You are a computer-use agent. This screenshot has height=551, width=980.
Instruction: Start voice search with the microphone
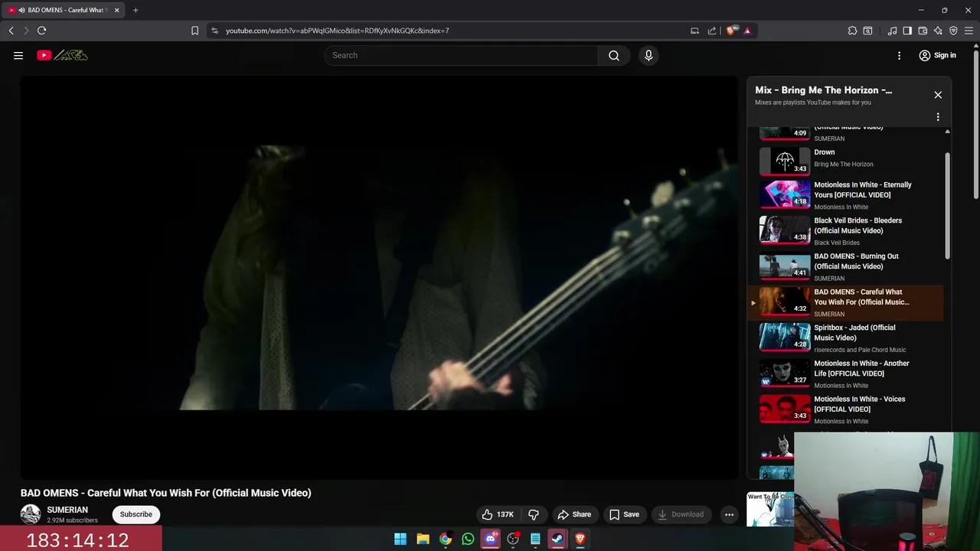(x=648, y=55)
